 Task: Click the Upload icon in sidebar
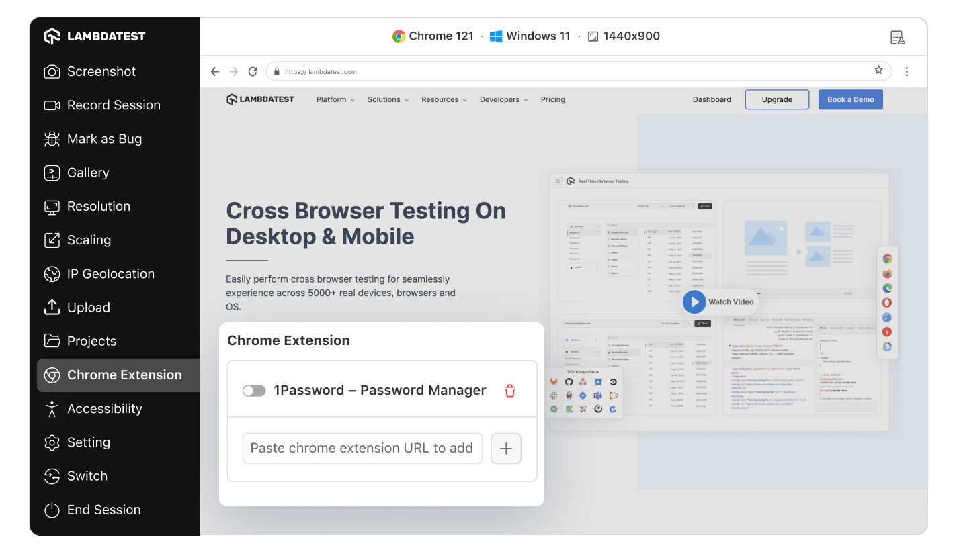click(x=52, y=308)
